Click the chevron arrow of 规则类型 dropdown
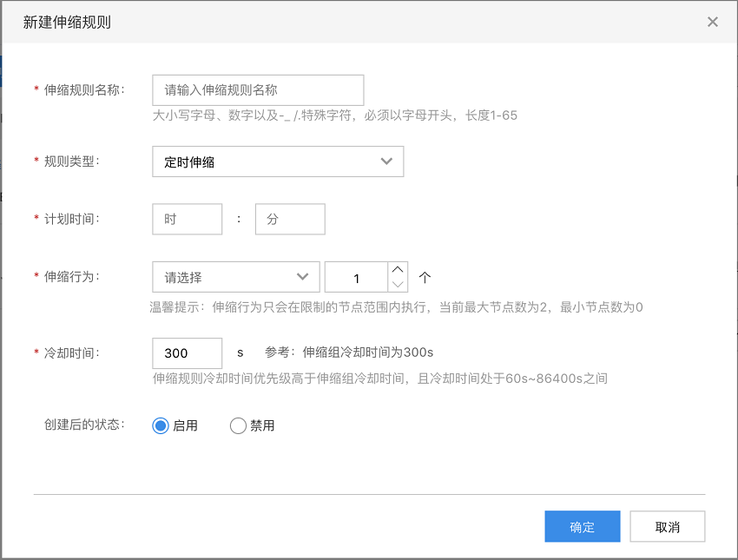Screen dimensions: 738x560 coord(386,161)
